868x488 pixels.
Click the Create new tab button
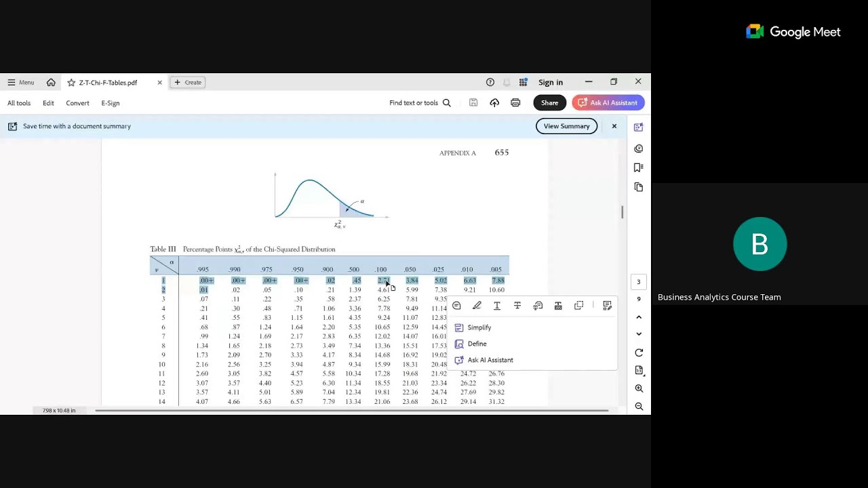(188, 83)
